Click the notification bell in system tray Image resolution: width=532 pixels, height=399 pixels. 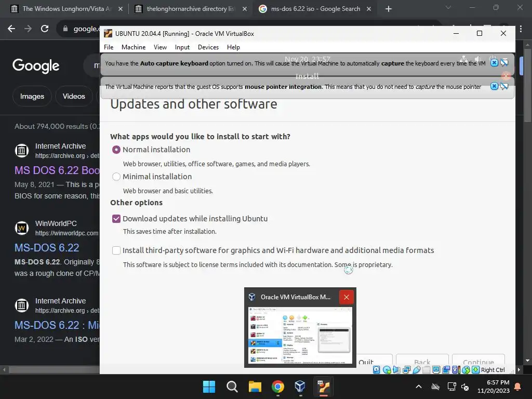pyautogui.click(x=518, y=387)
